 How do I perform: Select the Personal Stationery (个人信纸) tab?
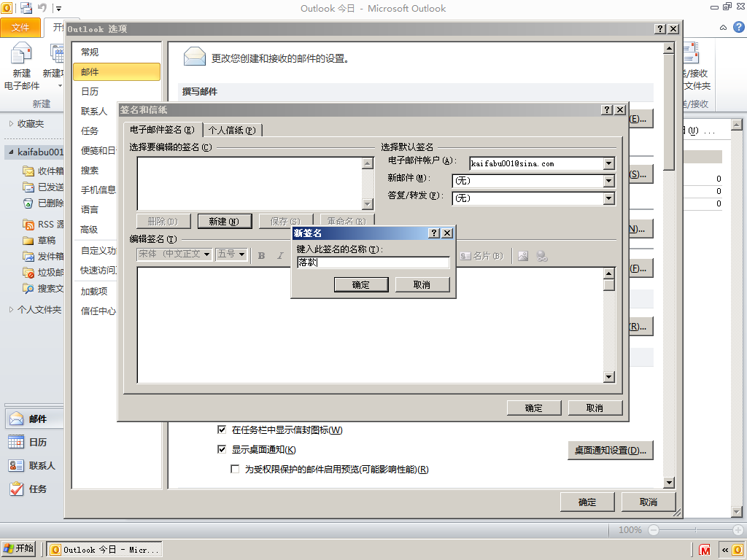(232, 130)
